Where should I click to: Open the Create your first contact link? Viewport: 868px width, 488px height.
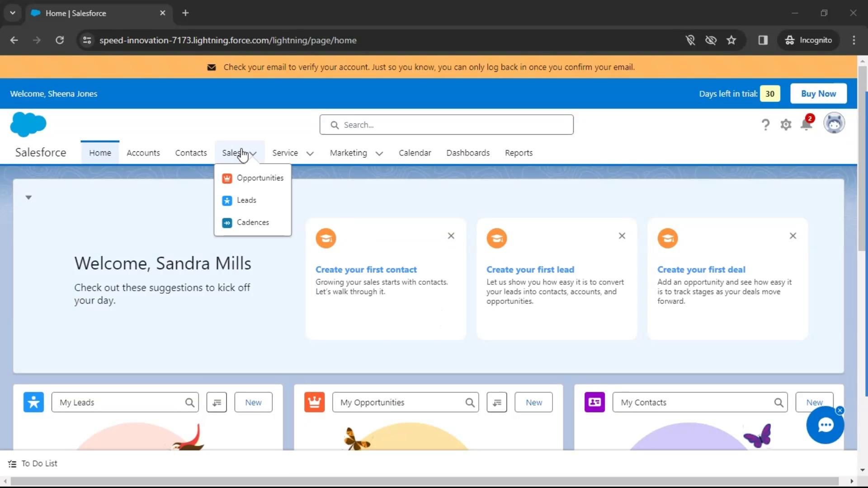[366, 270]
